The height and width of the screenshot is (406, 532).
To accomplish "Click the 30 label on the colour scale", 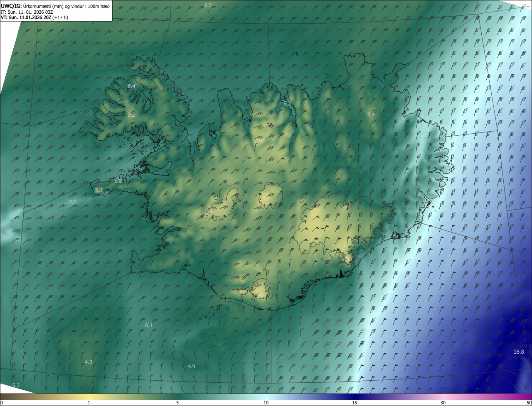I will 443,403.
